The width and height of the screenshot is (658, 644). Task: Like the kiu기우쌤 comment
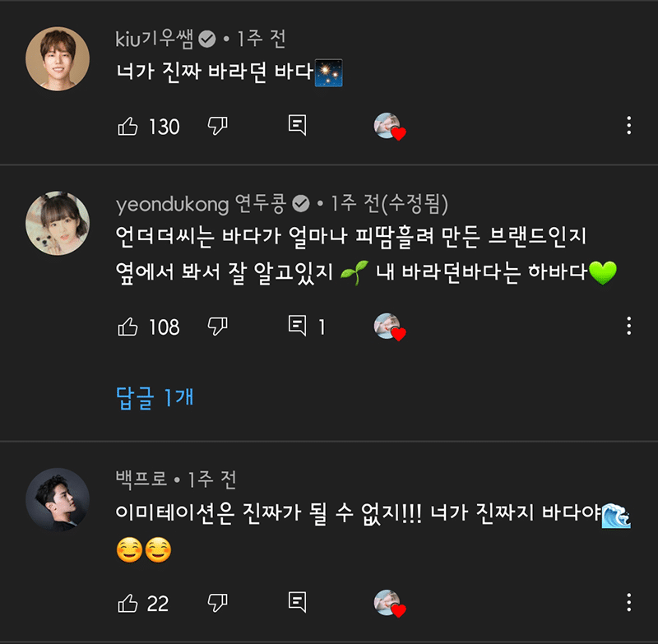(x=128, y=126)
